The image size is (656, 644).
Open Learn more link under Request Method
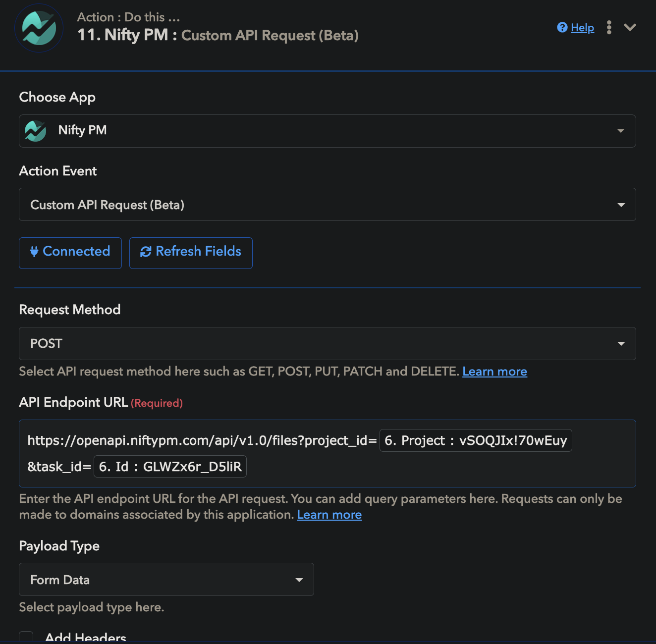[494, 372]
